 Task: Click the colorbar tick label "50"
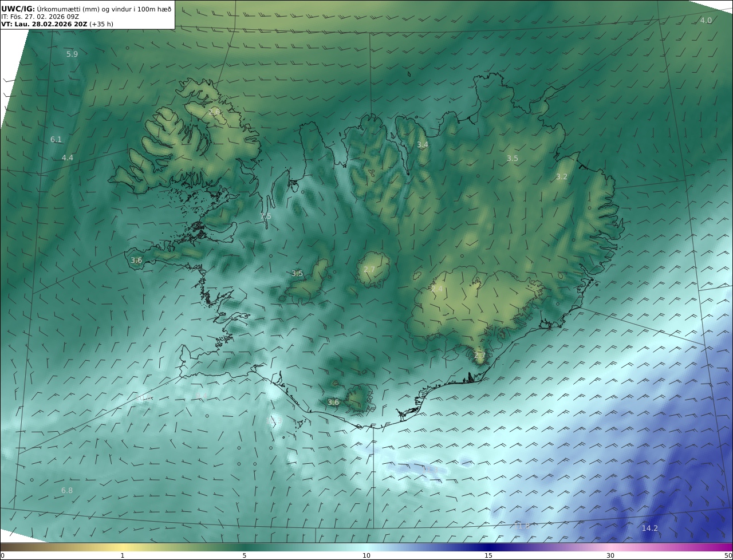pos(728,555)
